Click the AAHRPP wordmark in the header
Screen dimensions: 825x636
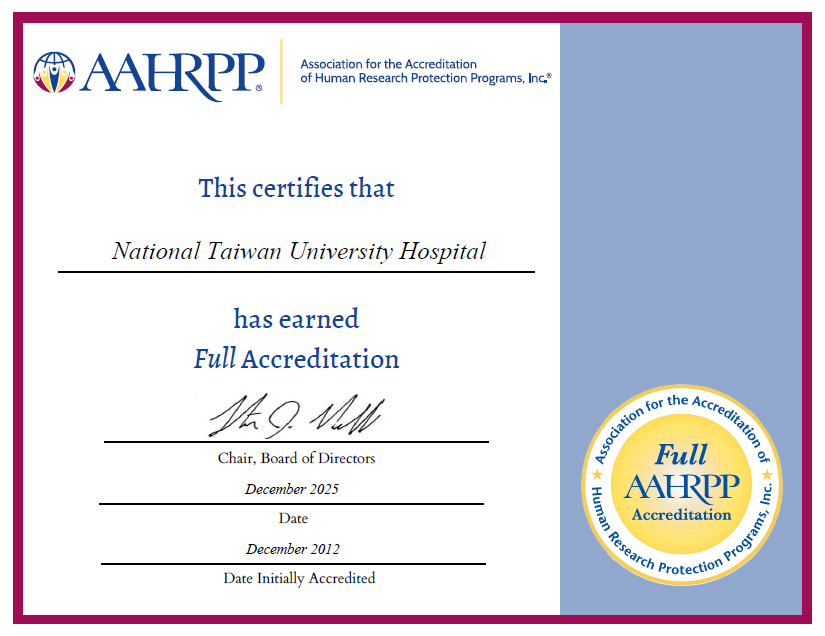[x=173, y=73]
